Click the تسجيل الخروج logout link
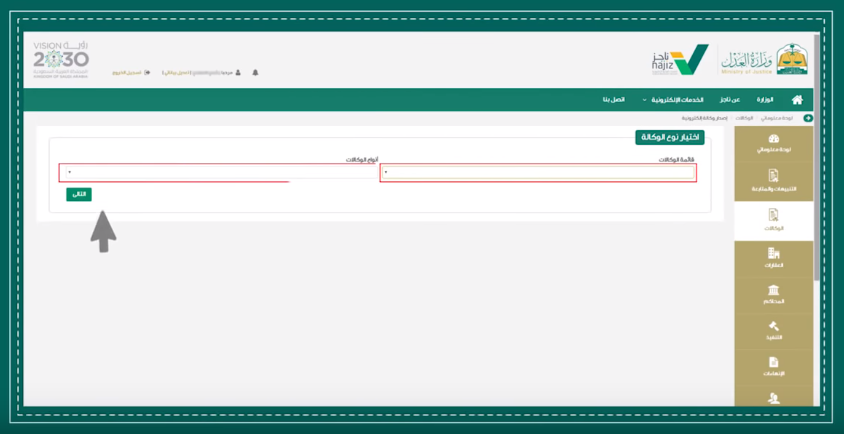The image size is (844, 434). coord(131,73)
